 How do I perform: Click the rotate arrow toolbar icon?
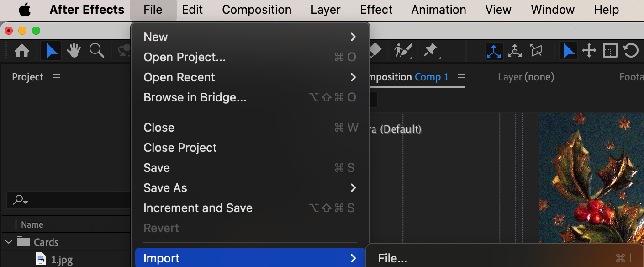tap(631, 51)
